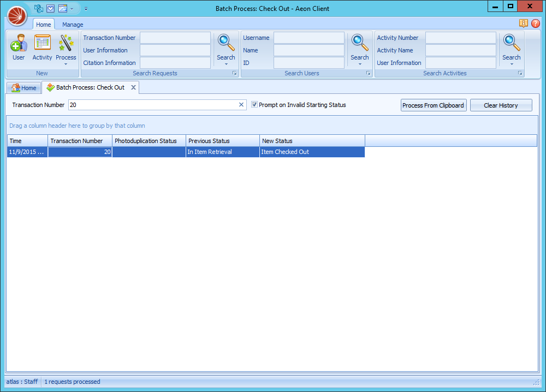Click the Search Requests magnifier icon
This screenshot has height=392, width=546.
click(x=225, y=43)
